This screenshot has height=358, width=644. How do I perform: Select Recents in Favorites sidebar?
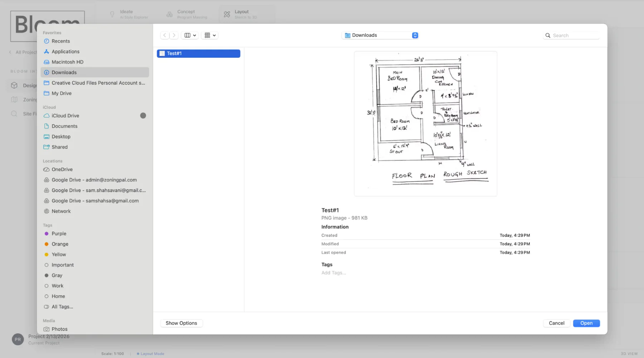pyautogui.click(x=60, y=41)
